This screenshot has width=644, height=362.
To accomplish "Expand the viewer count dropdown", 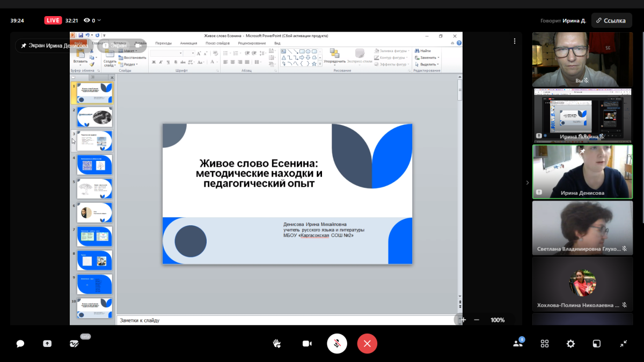I will tap(98, 20).
